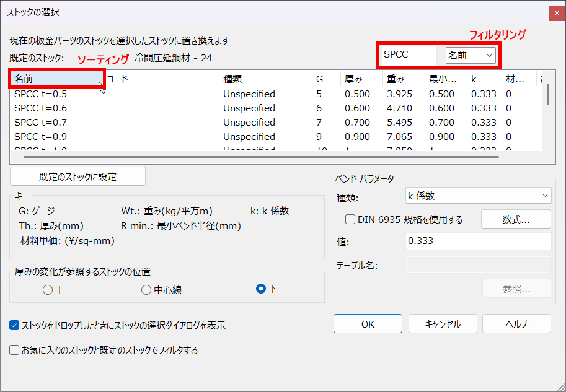This screenshot has width=566, height=392.
Task: Enable お気に入りのストック filter checkbox
Action: 15,351
